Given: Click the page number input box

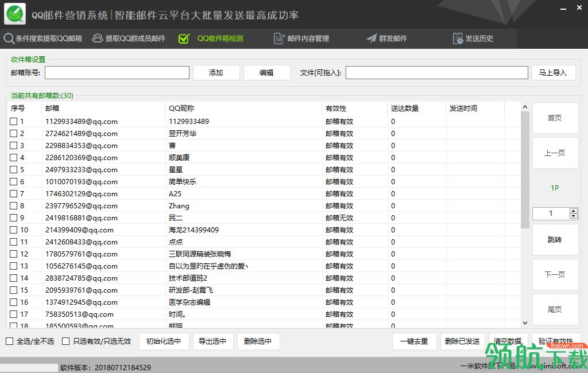Looking at the screenshot, I should coord(551,213).
